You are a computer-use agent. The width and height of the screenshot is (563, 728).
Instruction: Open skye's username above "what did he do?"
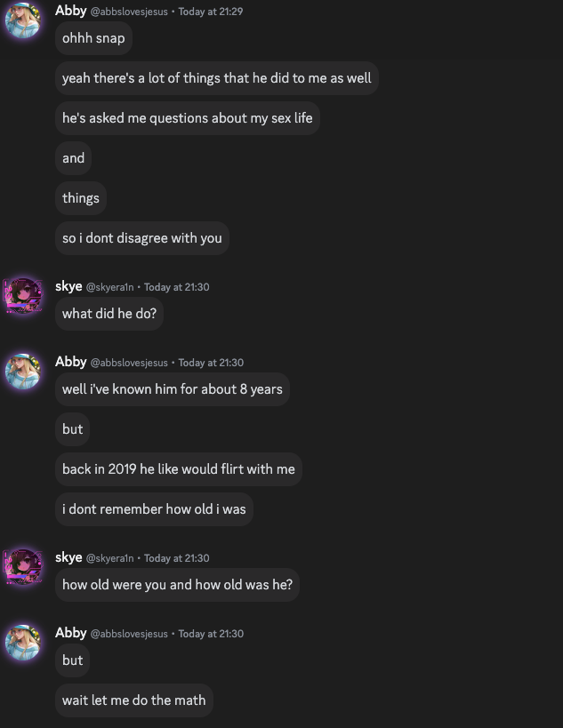[68, 286]
